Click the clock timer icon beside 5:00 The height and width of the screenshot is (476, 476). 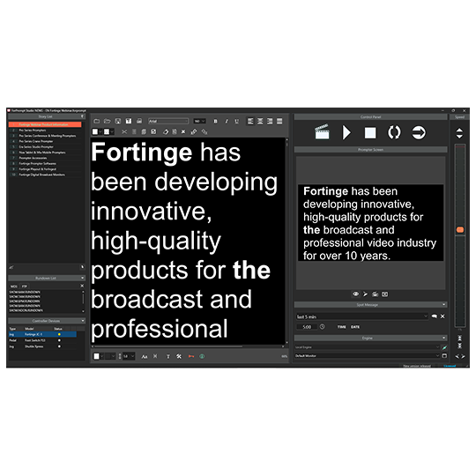tap(322, 327)
